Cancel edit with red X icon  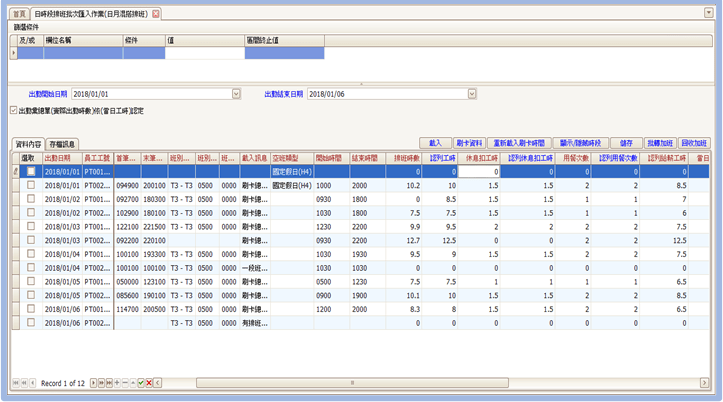(149, 383)
